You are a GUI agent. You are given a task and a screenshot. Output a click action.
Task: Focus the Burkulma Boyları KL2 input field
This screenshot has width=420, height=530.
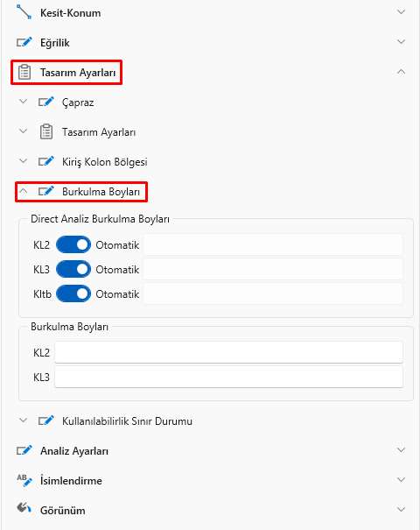[x=228, y=352]
